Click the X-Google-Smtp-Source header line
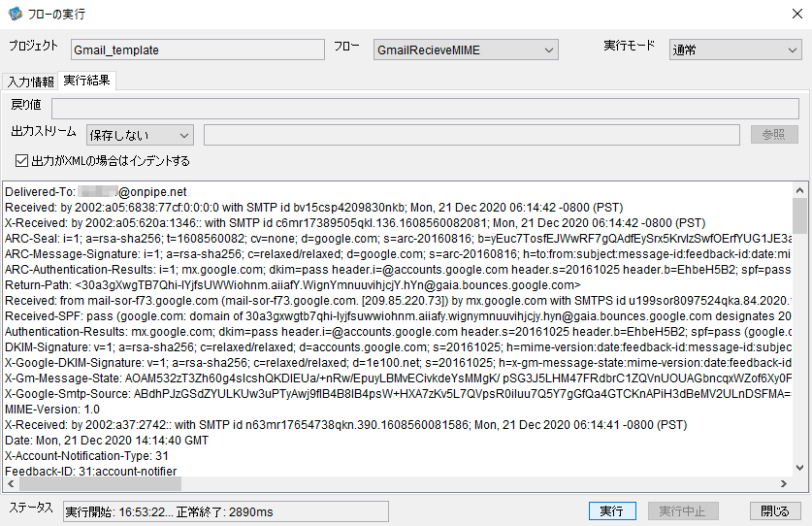Screen dimensions: 812x526 pyautogui.click(x=398, y=394)
